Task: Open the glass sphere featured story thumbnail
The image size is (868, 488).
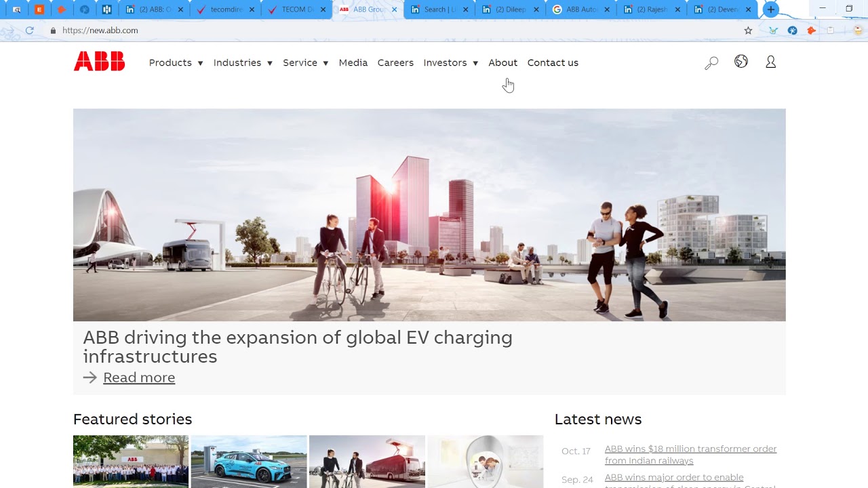Action: pyautogui.click(x=486, y=462)
